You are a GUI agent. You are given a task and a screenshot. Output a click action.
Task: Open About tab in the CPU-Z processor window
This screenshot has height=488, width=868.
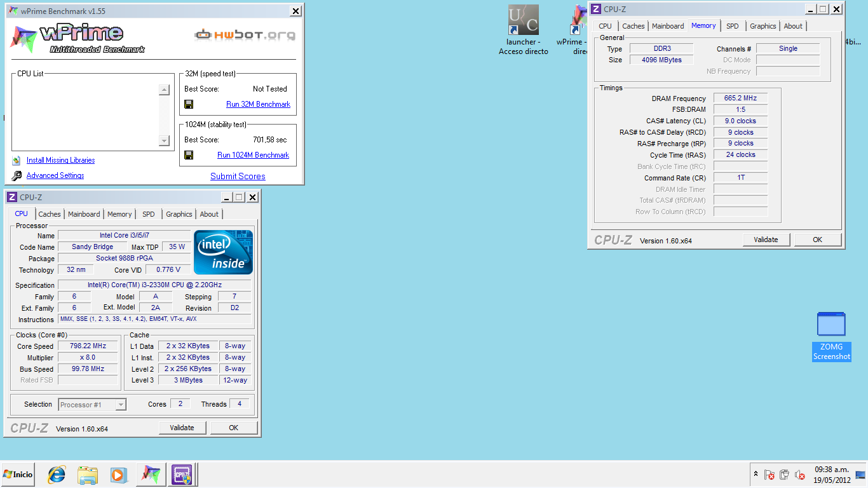tap(209, 214)
